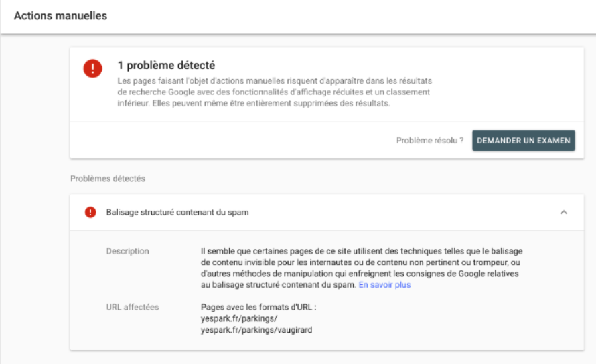Image resolution: width=596 pixels, height=364 pixels.
Task: Click the yespark.fr/parkings/ URL text
Action: [x=239, y=318]
